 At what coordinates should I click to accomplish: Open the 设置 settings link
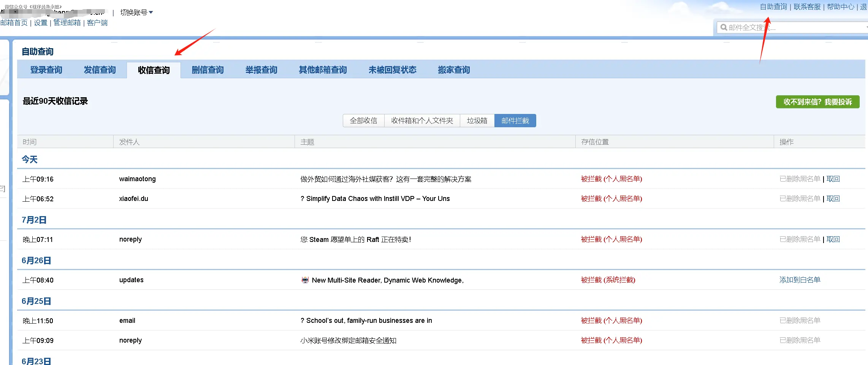coord(41,23)
